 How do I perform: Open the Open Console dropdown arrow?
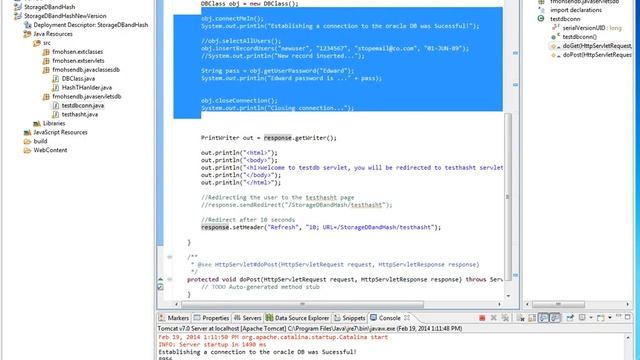pos(610,318)
